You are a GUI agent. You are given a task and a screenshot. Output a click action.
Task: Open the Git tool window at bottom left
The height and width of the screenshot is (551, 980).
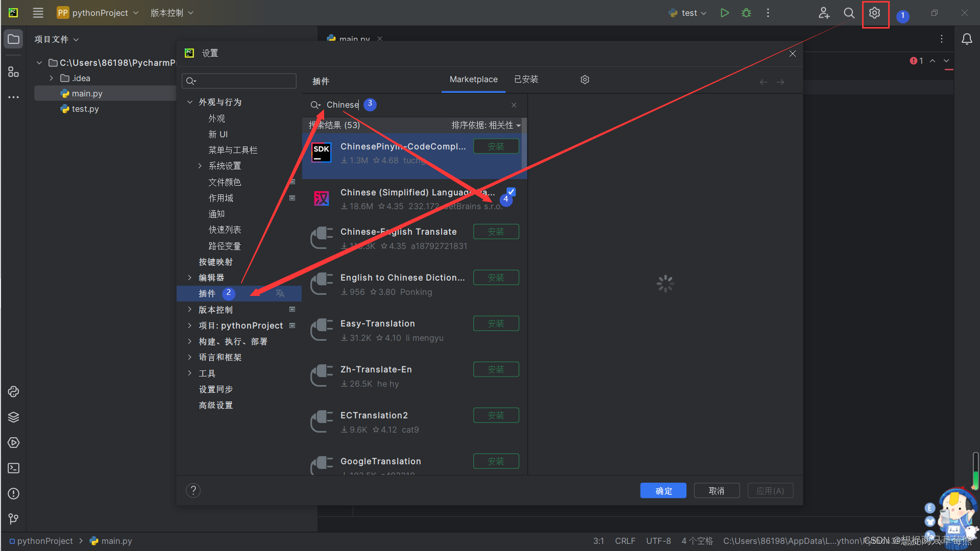pyautogui.click(x=13, y=519)
